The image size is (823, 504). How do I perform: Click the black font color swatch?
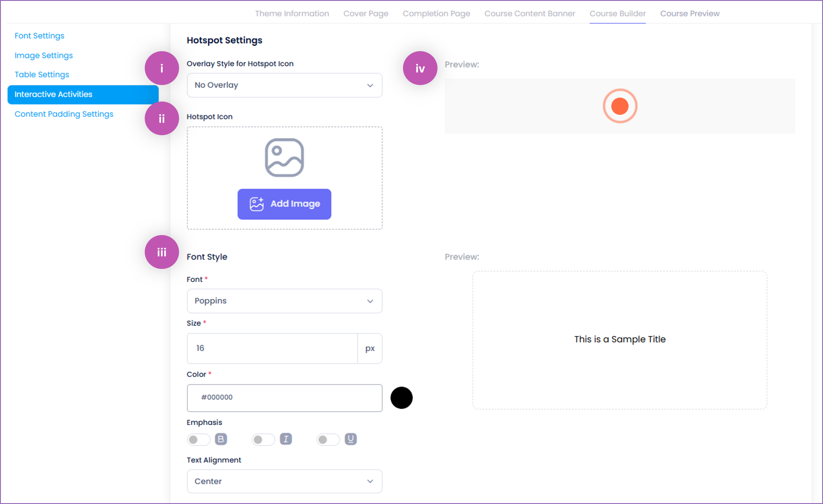(402, 398)
